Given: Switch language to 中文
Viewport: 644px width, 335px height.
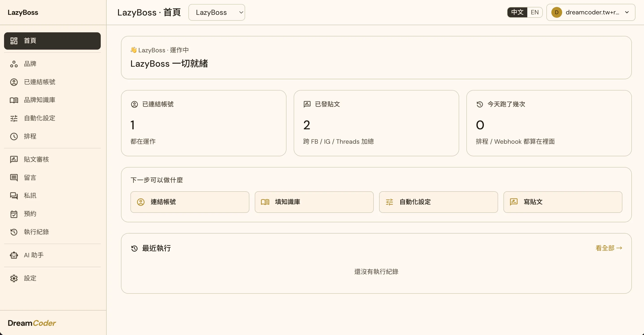Looking at the screenshot, I should click(517, 12).
